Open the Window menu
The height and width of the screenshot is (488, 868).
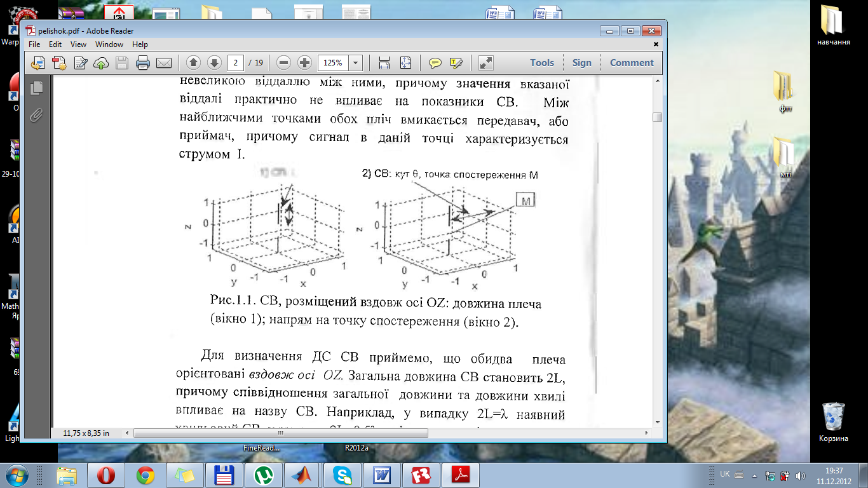tap(109, 44)
